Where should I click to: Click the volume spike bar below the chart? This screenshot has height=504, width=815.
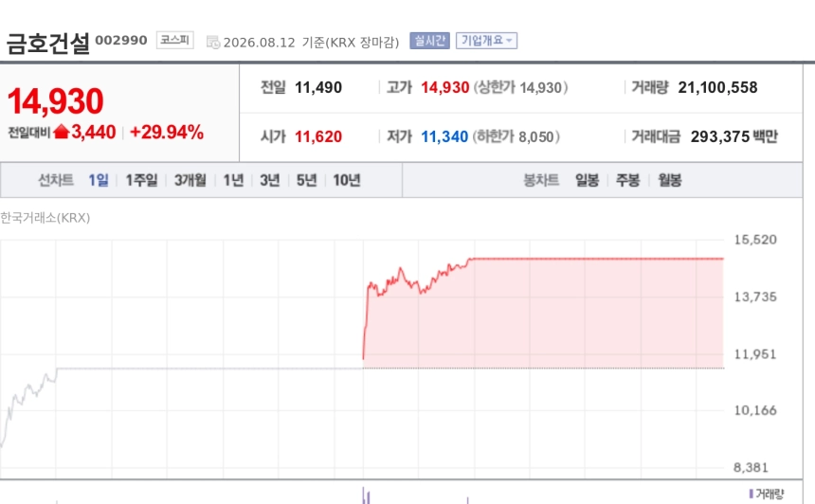coord(366,495)
